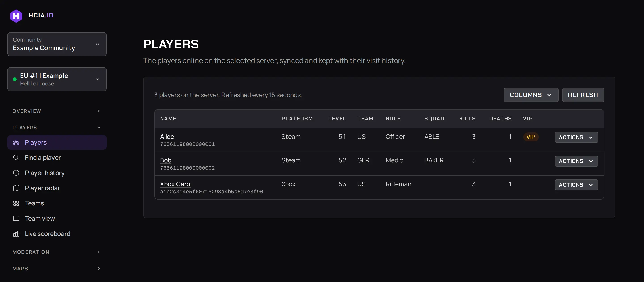The width and height of the screenshot is (644, 282).
Task: Click the Platform column header
Action: click(297, 119)
